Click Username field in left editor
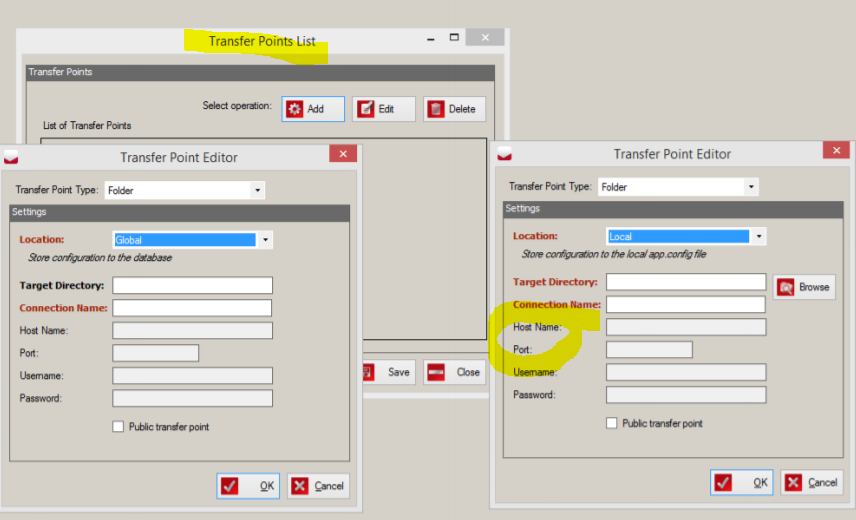The height and width of the screenshot is (520, 856). 192,375
